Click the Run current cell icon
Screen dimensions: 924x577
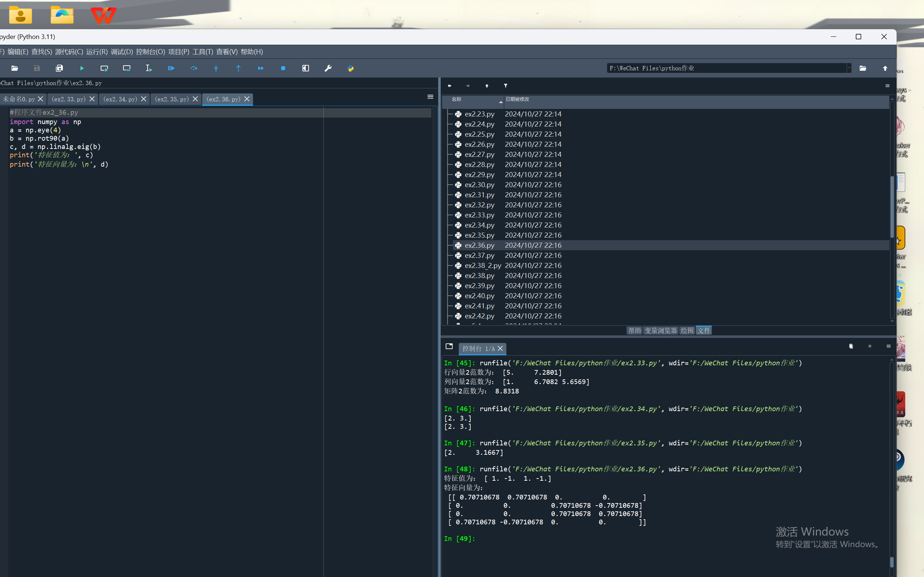click(x=104, y=68)
